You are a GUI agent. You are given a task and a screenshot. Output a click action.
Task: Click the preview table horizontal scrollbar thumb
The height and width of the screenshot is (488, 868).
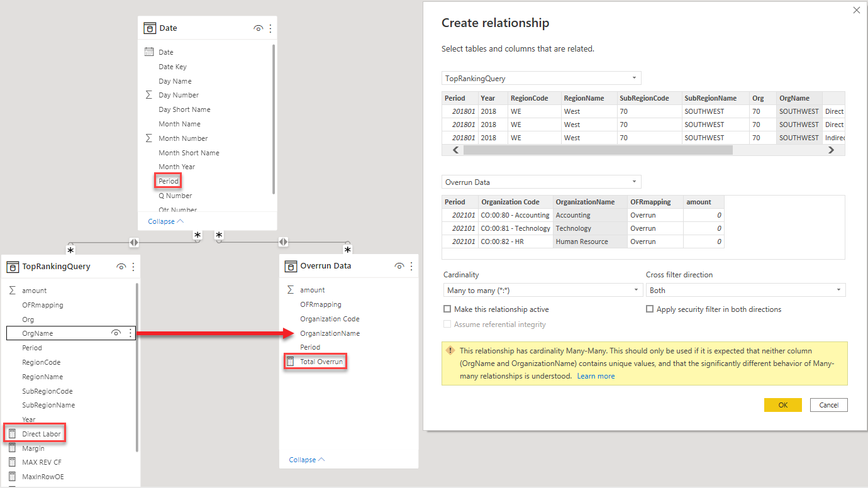coord(598,150)
